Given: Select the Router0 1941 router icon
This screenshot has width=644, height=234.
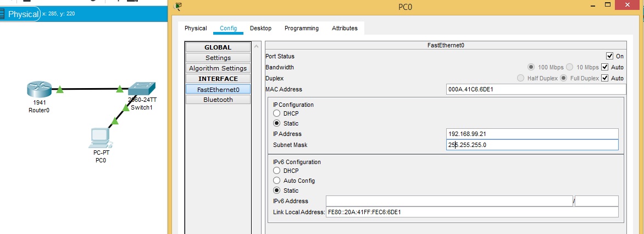Looking at the screenshot, I should [38, 90].
